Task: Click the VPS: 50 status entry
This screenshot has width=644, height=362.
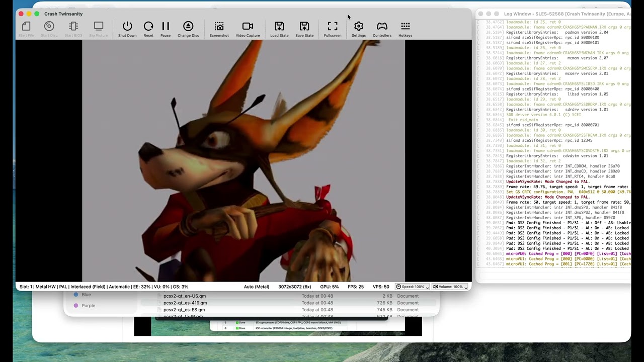Action: pos(380,287)
